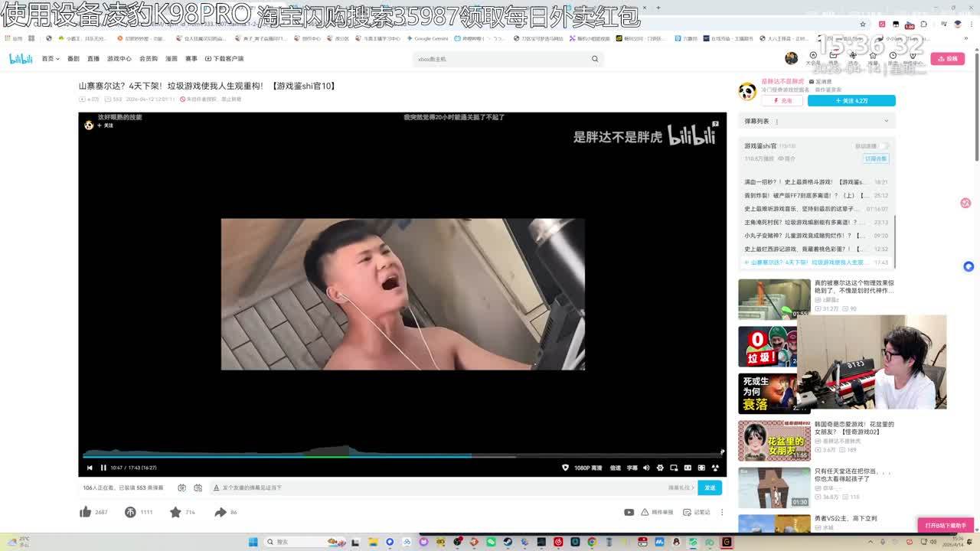Follow the uploader with 关注 4.2万 button
This screenshot has width=980, height=551.
[851, 100]
